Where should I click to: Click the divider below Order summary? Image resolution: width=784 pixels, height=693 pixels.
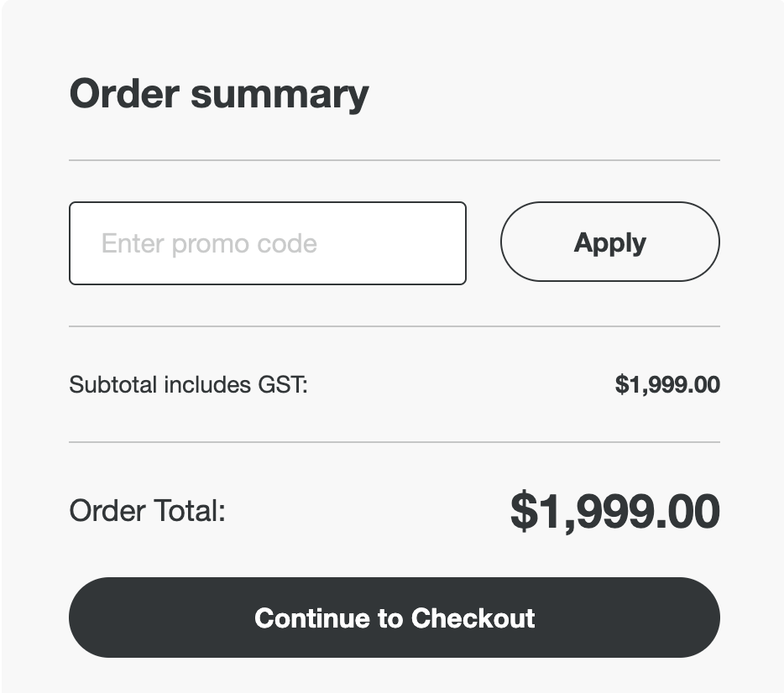395,159
